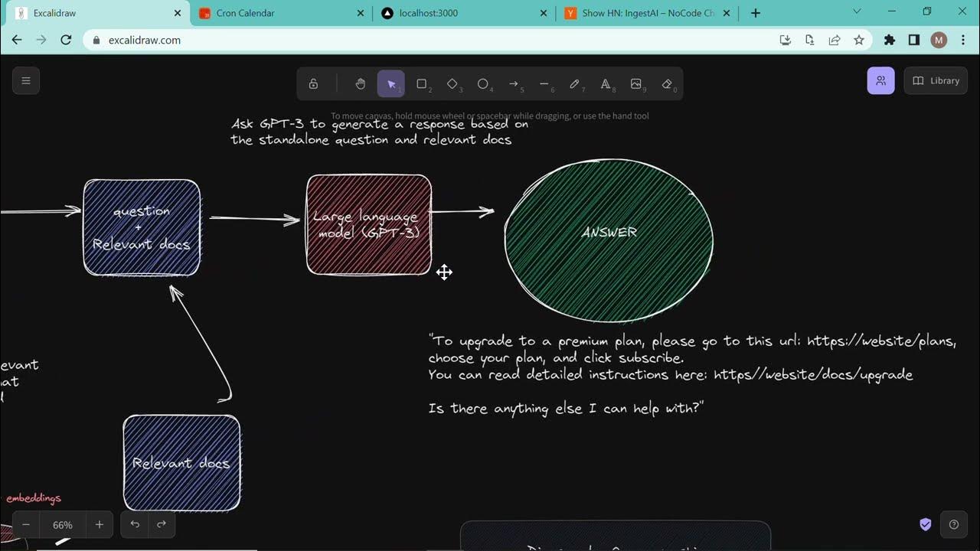Reload the Excalidraw page
The image size is (980, 551).
tap(66, 40)
